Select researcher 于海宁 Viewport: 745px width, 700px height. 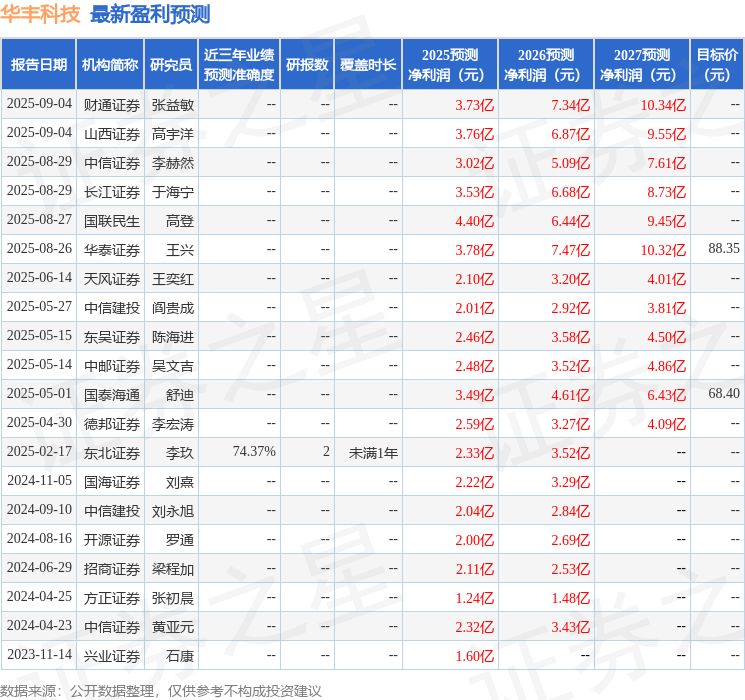(173, 192)
